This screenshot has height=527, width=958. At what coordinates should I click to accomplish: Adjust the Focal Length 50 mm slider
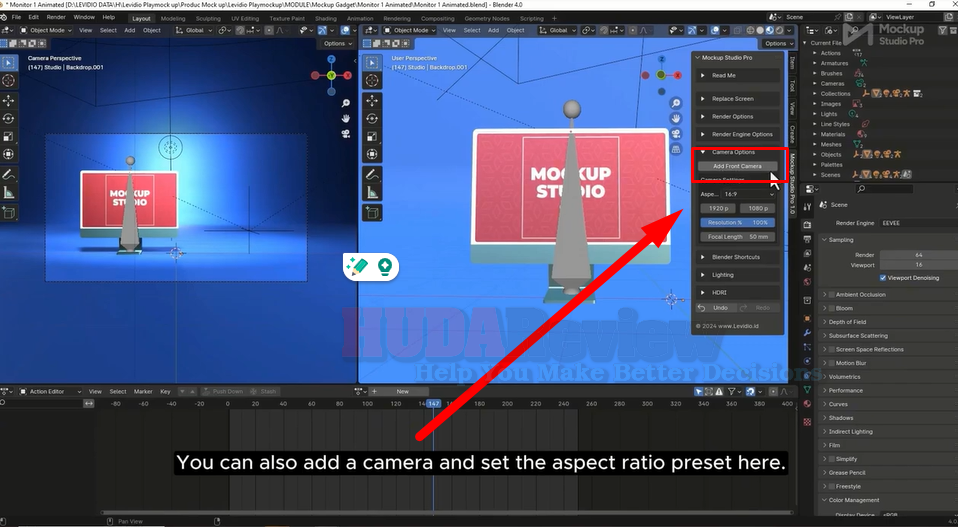(x=737, y=236)
